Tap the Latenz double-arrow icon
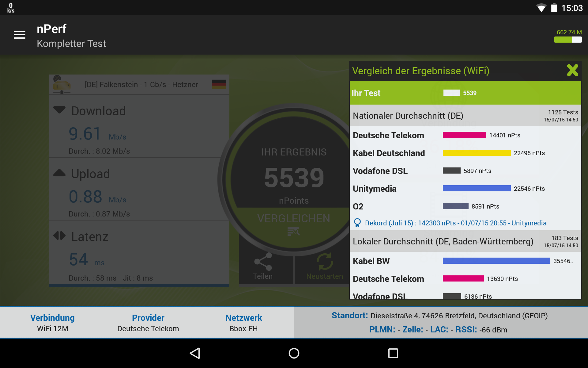Viewport: 588px width, 368px height. click(59, 236)
